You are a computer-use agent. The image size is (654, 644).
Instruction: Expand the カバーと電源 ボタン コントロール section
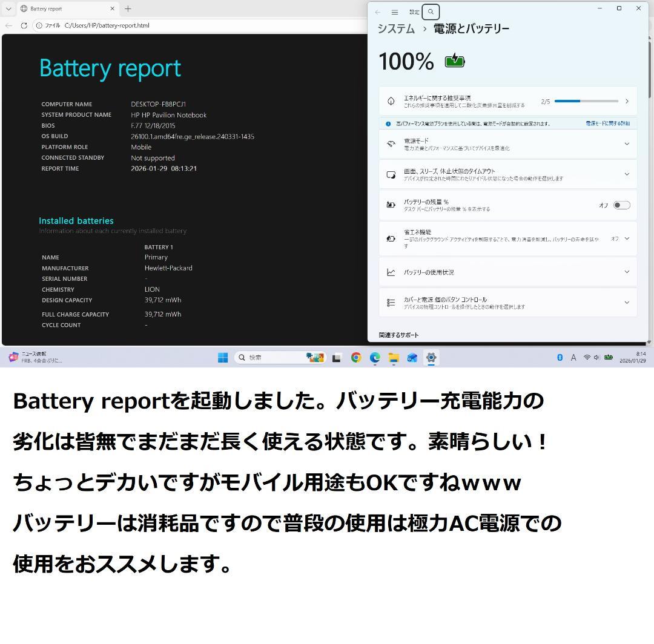(627, 302)
